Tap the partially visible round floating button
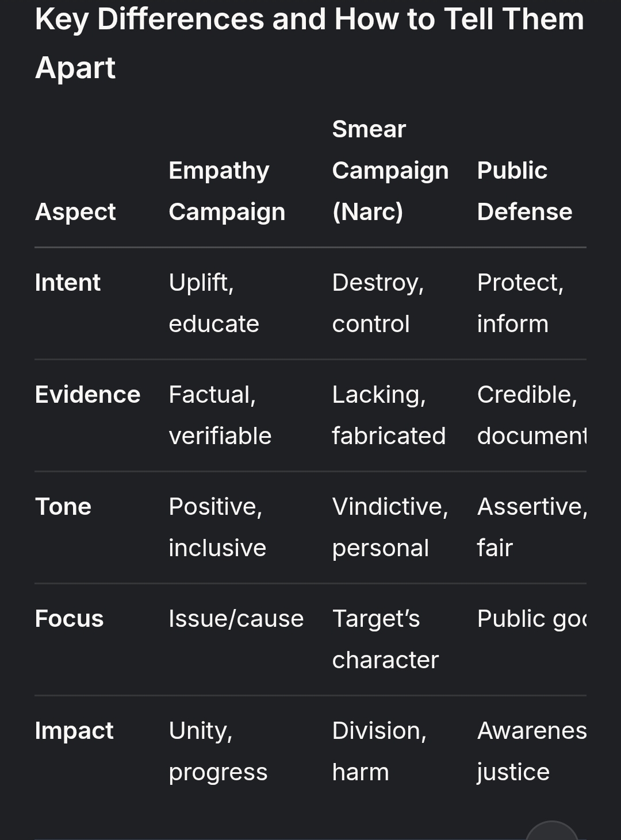This screenshot has width=621, height=840. pos(551,832)
